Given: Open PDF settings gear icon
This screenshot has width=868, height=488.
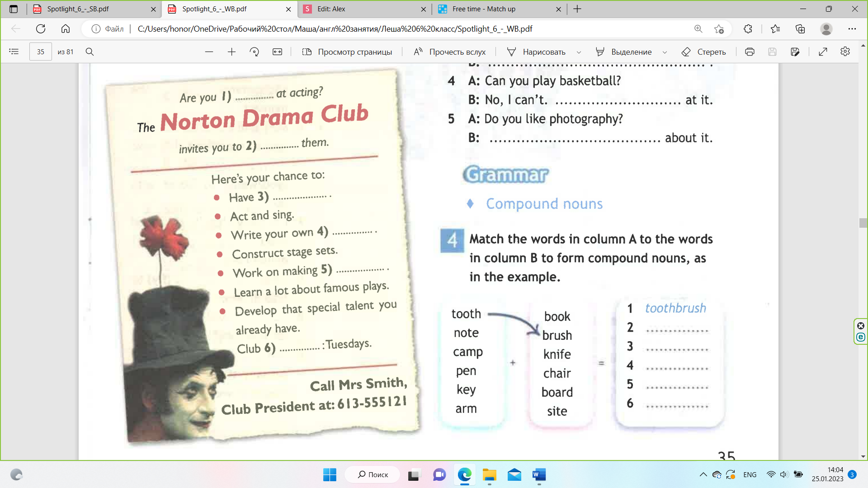Looking at the screenshot, I should click(x=845, y=52).
